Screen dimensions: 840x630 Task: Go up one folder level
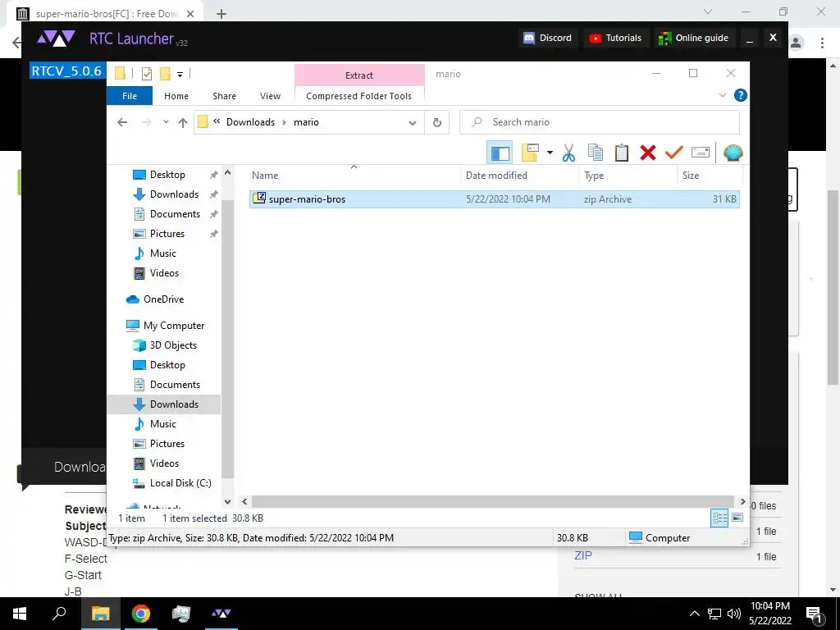click(x=183, y=123)
